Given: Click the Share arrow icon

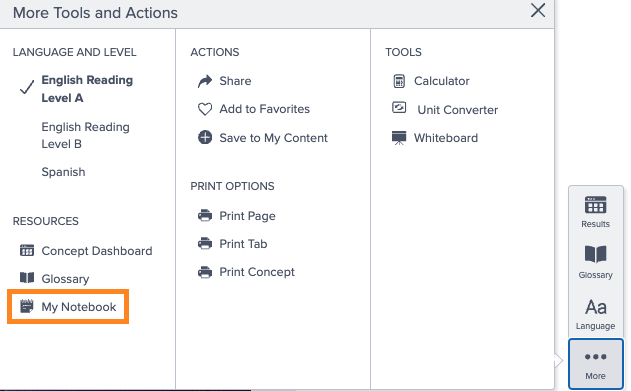Looking at the screenshot, I should click(x=205, y=81).
